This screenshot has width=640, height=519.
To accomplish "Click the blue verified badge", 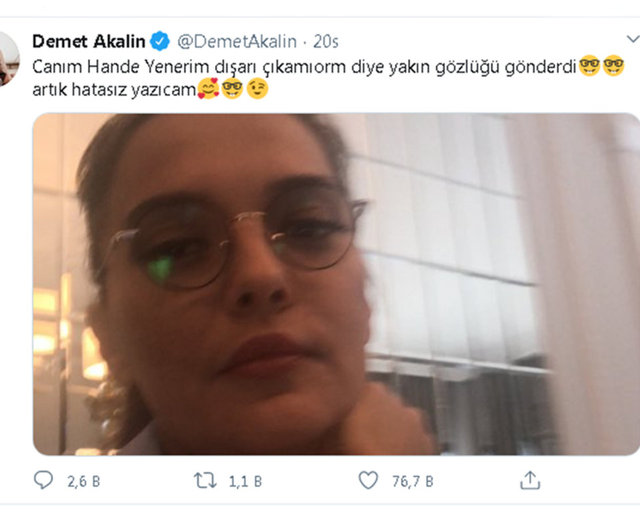I will coord(160,41).
